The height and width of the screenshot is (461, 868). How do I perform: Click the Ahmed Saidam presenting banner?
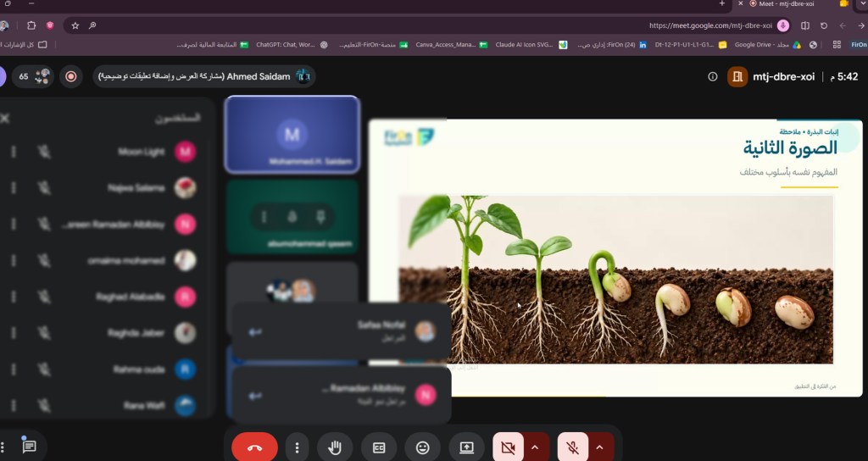(204, 76)
